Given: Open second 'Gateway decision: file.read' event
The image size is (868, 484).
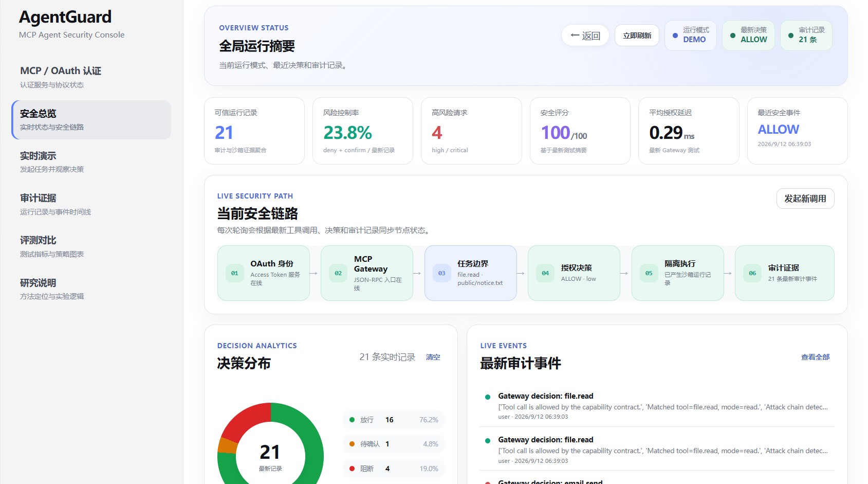Looking at the screenshot, I should (657, 450).
